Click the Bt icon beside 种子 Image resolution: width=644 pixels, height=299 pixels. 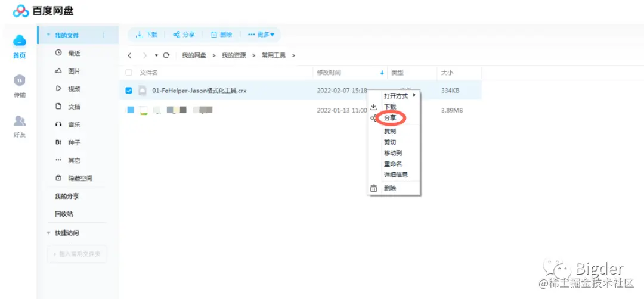pos(58,142)
